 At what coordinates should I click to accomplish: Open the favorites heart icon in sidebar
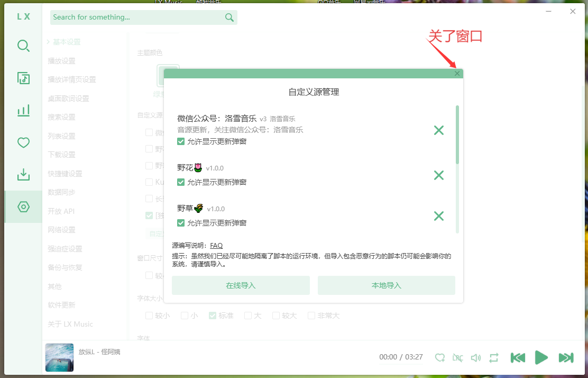[23, 142]
